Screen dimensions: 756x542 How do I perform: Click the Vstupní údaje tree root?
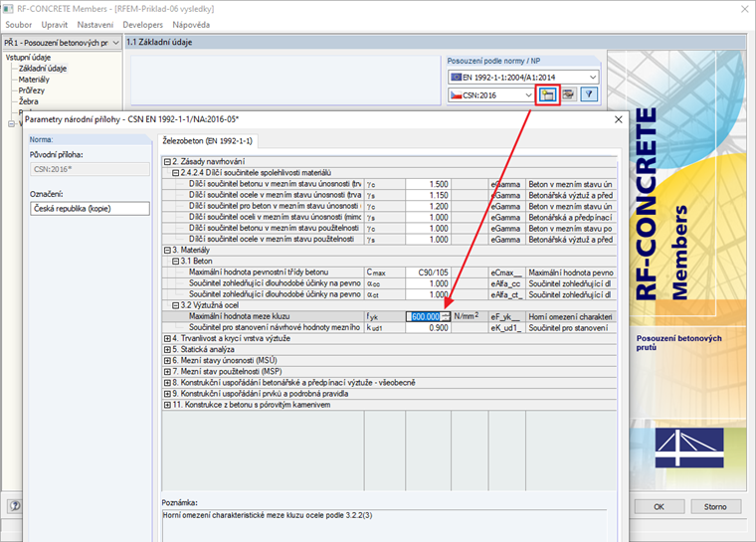coord(28,58)
